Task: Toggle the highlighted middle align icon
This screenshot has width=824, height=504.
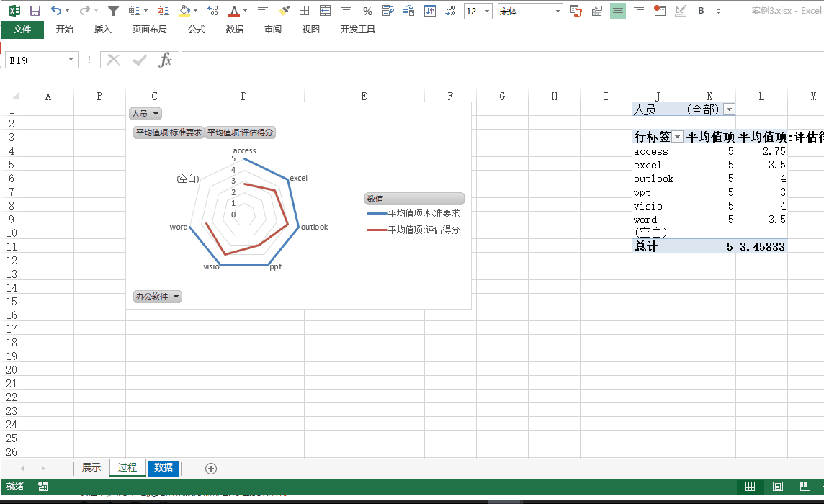Action: point(618,11)
